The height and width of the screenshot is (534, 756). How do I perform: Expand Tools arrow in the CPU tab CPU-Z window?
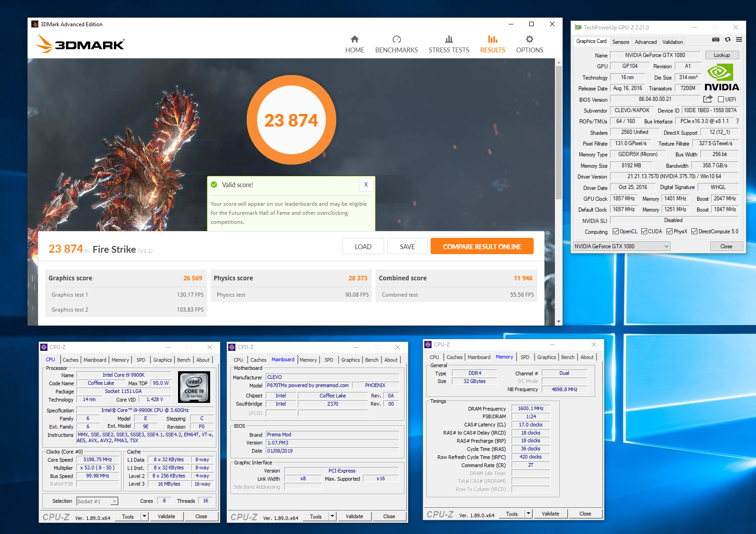tap(144, 516)
